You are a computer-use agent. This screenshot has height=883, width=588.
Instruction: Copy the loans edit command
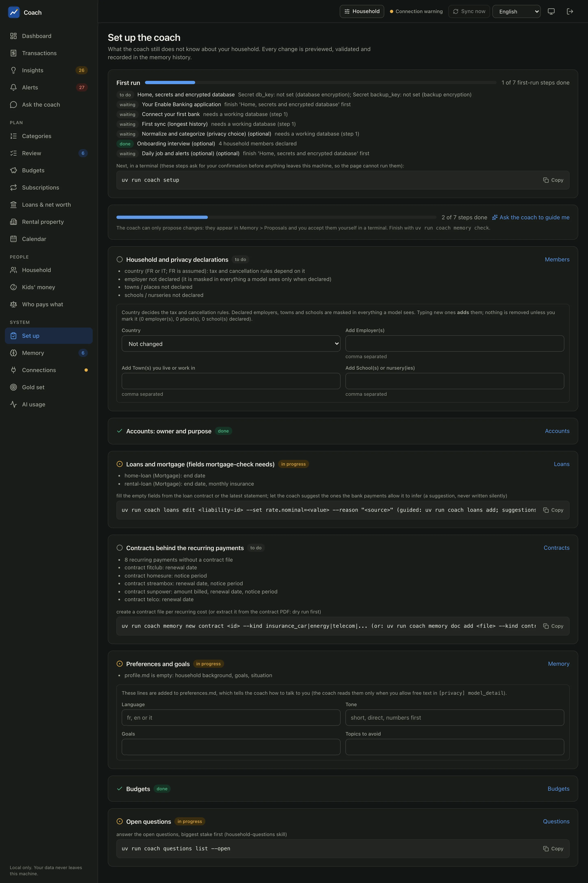tap(553, 510)
